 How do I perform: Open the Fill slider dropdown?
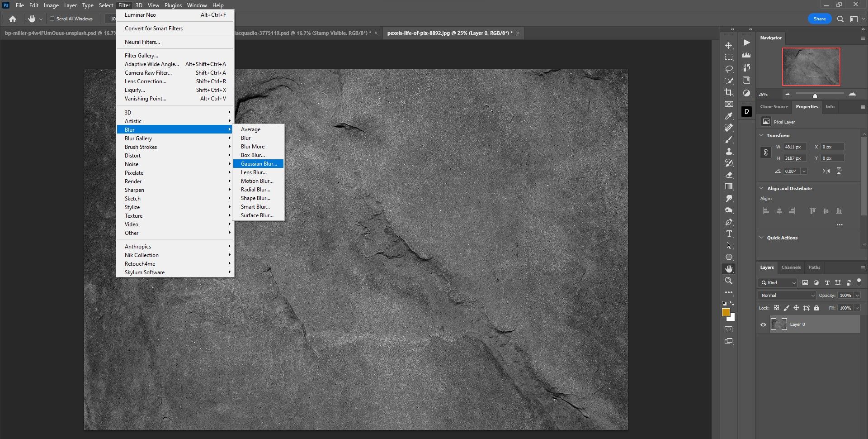858,308
